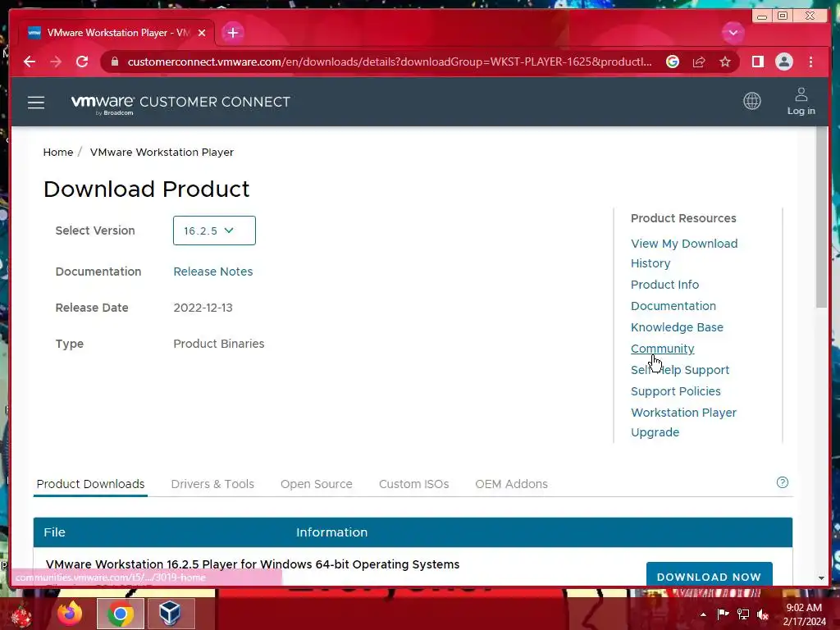Open the hamburger navigation menu
The height and width of the screenshot is (630, 840).
click(36, 102)
